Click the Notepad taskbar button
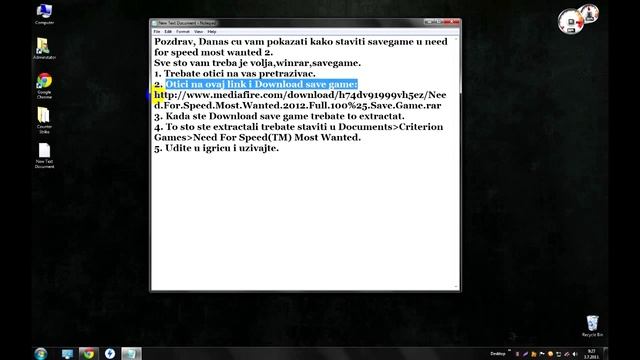 coord(131,353)
